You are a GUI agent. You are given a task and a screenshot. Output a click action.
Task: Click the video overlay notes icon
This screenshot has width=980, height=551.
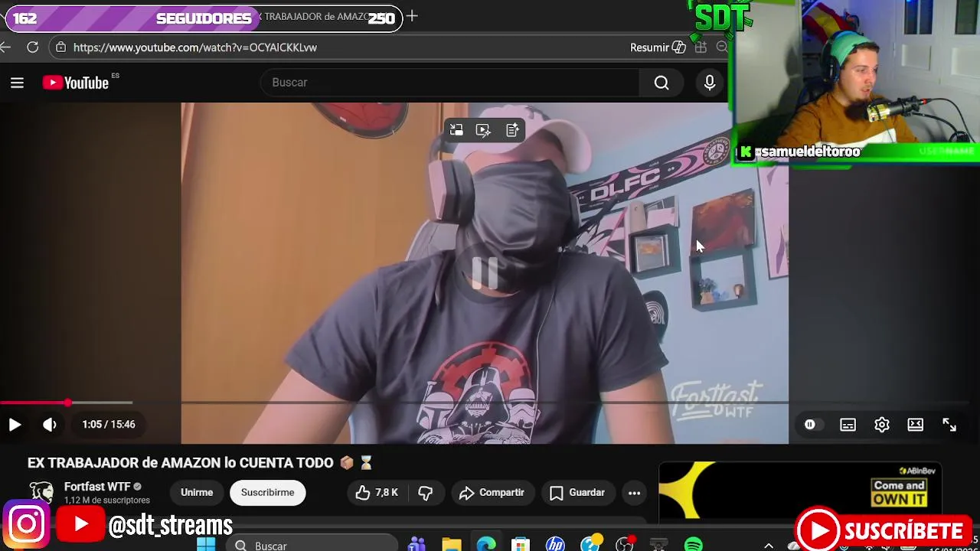[x=512, y=130]
